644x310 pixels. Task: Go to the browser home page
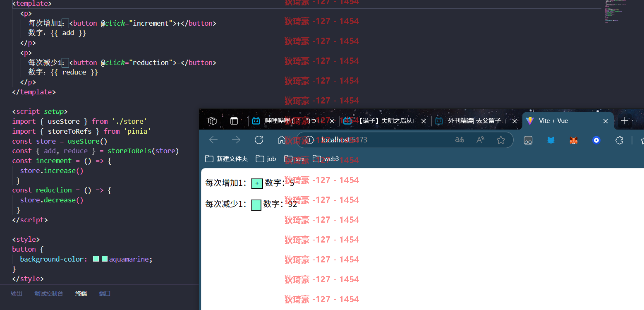[x=282, y=140]
